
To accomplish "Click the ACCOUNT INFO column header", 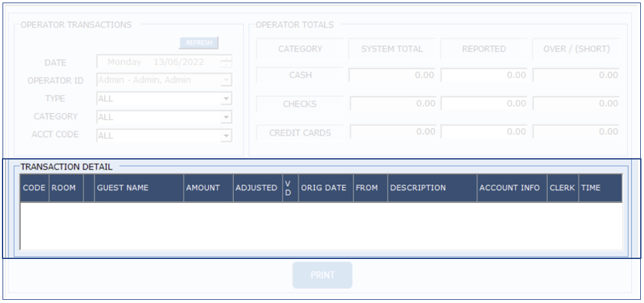I will tap(511, 188).
